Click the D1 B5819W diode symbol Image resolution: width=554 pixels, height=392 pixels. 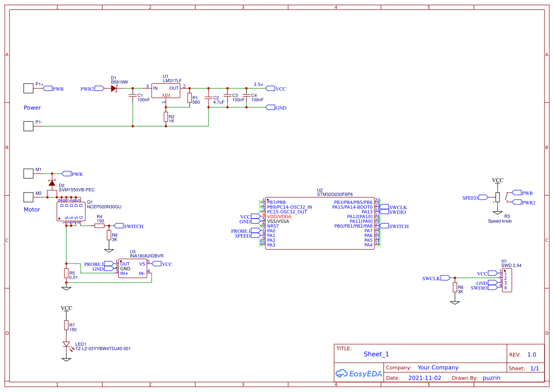(x=115, y=89)
